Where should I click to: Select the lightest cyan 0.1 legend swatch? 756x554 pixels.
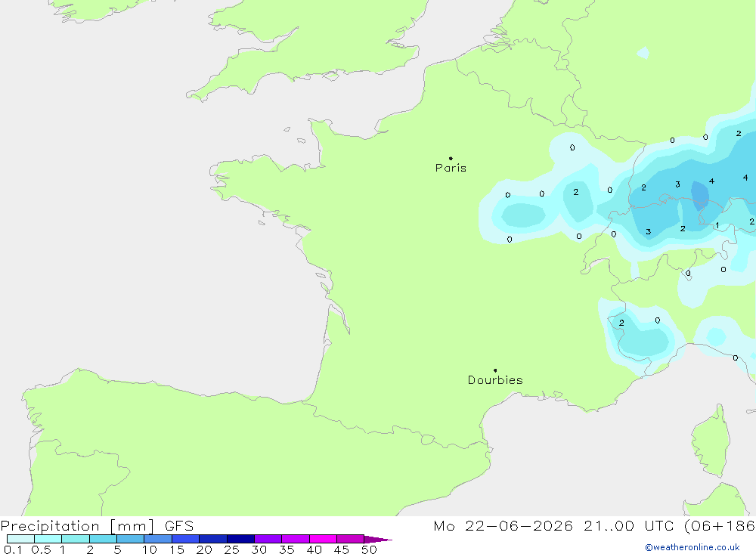20,539
